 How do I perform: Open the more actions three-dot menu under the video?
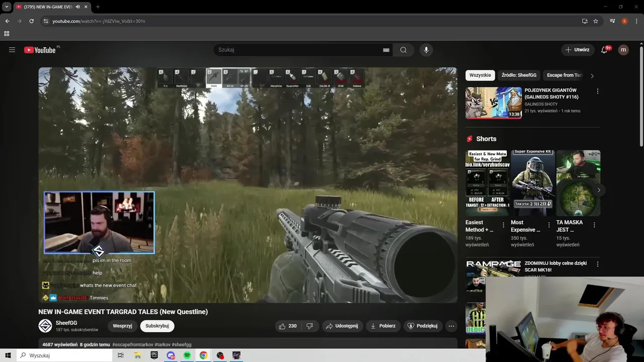coord(451,326)
